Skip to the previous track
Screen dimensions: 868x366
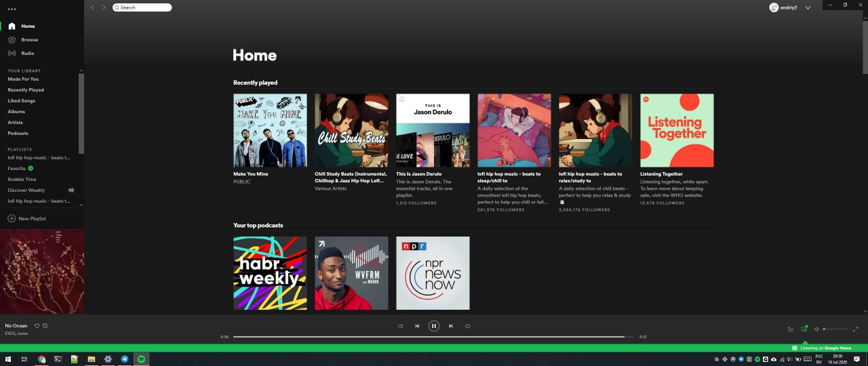point(417,326)
